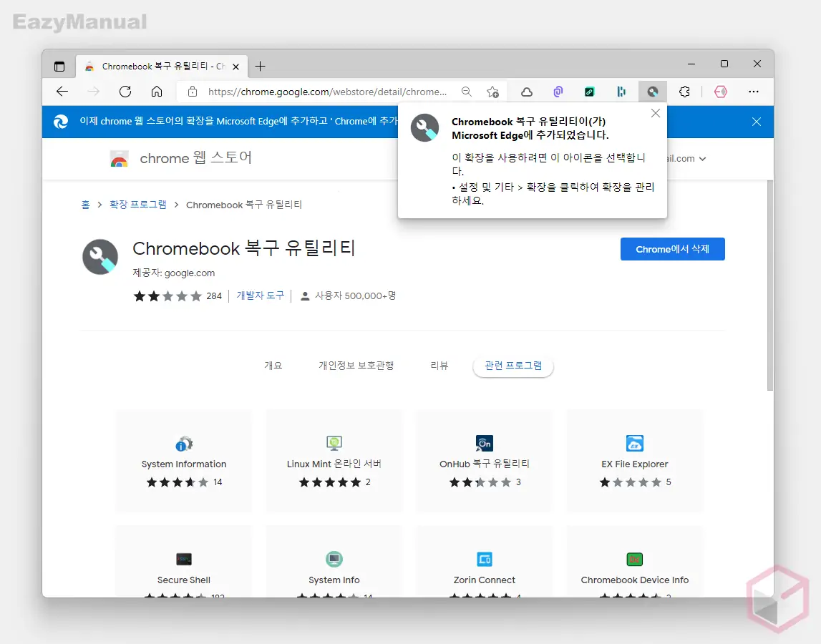Viewport: 821px width, 644px height.
Task: Open the Chromebook Recovery Utility toolbar icon
Action: (652, 92)
